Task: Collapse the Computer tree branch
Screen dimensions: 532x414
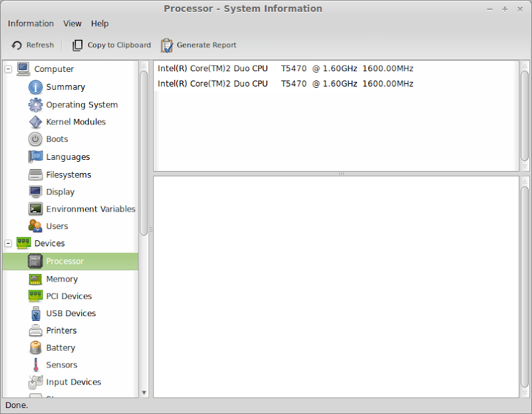Action: [7, 69]
